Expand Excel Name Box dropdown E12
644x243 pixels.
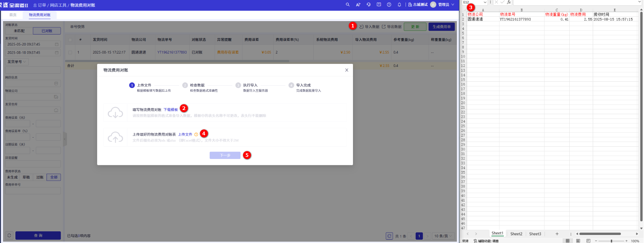[x=485, y=2]
